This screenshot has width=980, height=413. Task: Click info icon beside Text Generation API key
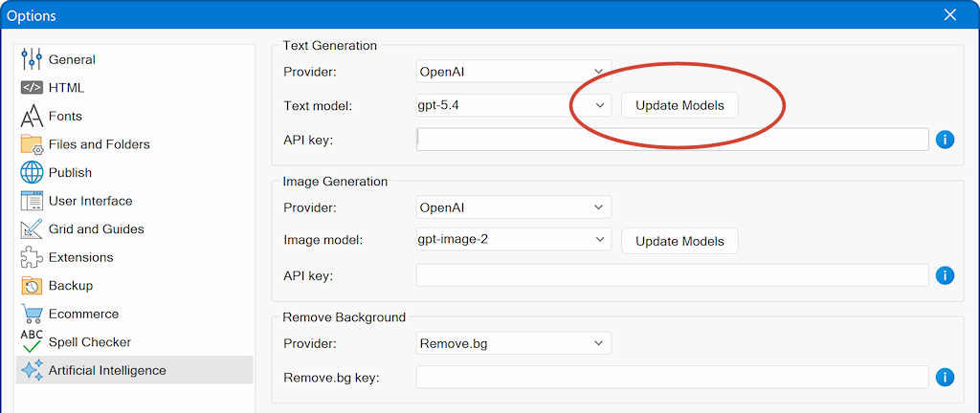tap(945, 140)
